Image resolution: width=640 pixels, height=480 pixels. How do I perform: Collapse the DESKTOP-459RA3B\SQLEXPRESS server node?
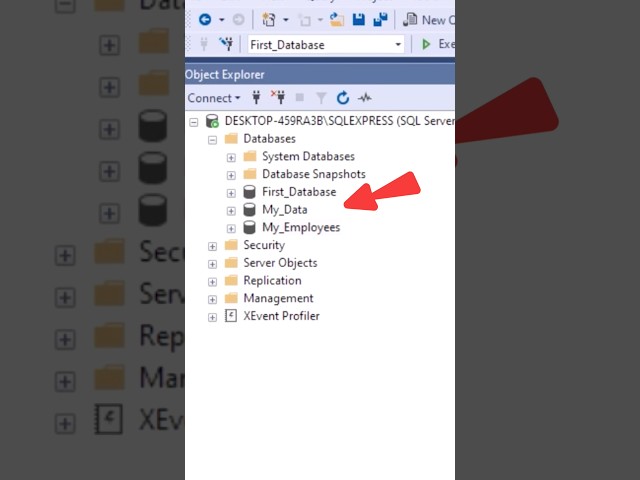point(194,122)
